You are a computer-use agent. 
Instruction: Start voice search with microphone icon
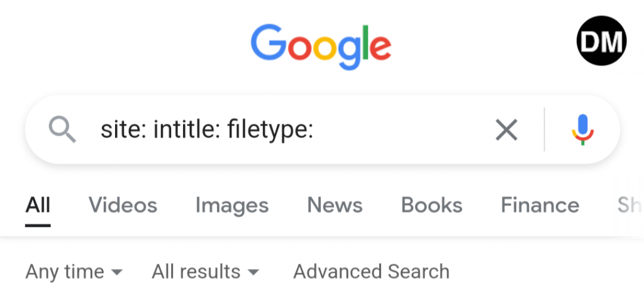pos(583,130)
